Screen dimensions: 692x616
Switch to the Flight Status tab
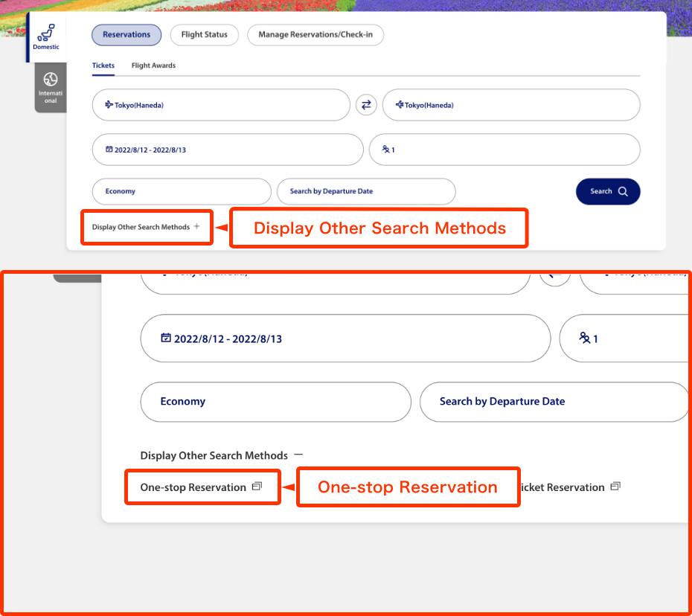click(x=204, y=35)
